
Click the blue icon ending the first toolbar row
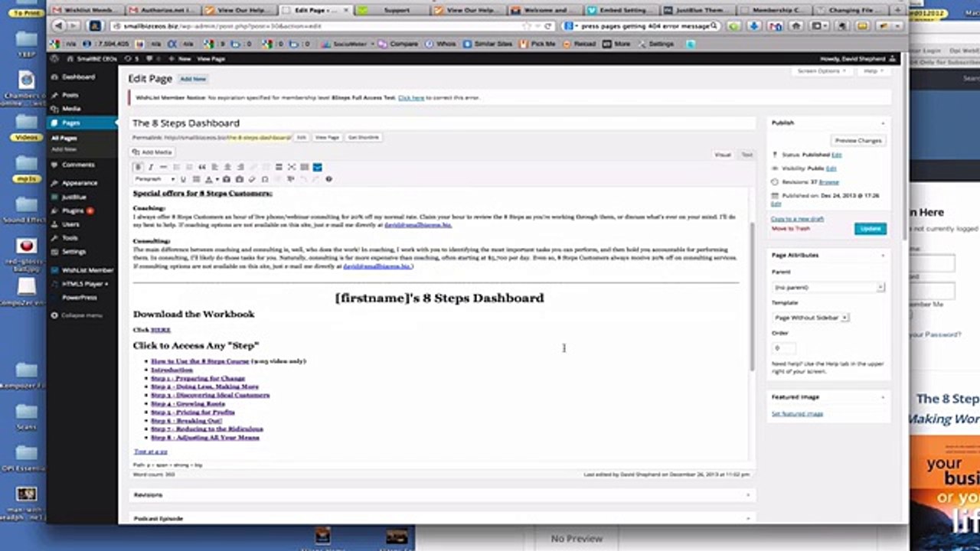click(317, 167)
